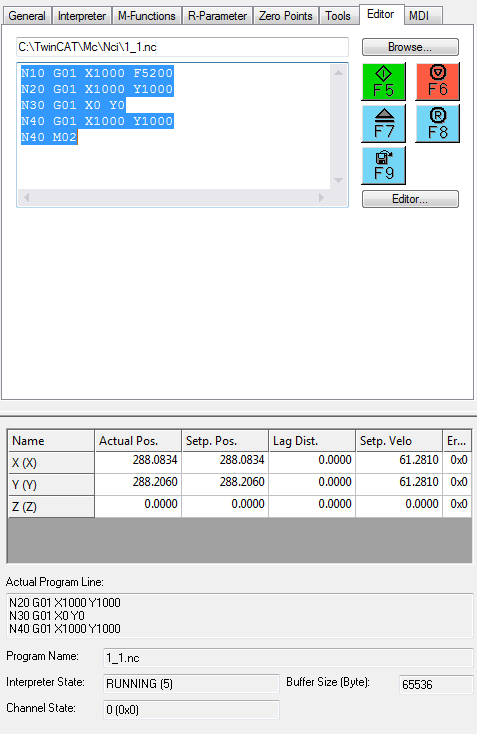Click code line N40 M02
477x734 pixels.
49,137
